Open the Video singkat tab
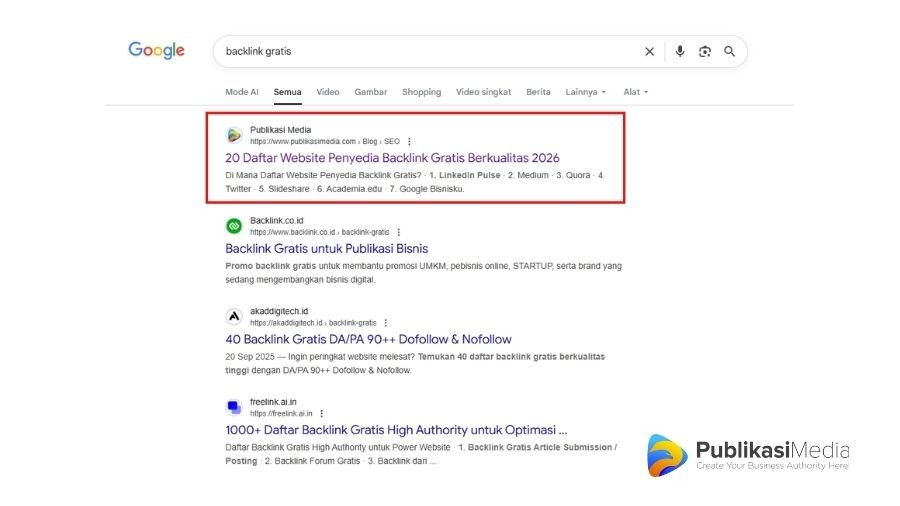Screen dimensions: 900x506 (x=483, y=92)
